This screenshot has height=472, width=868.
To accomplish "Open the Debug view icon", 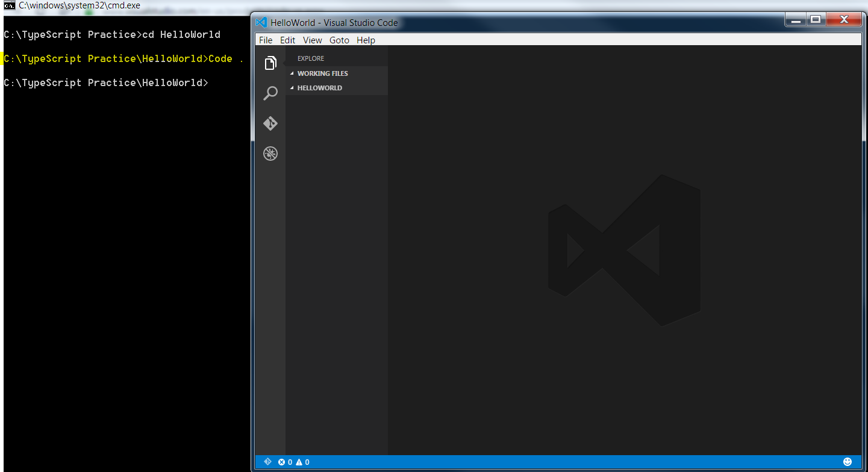I will point(270,154).
